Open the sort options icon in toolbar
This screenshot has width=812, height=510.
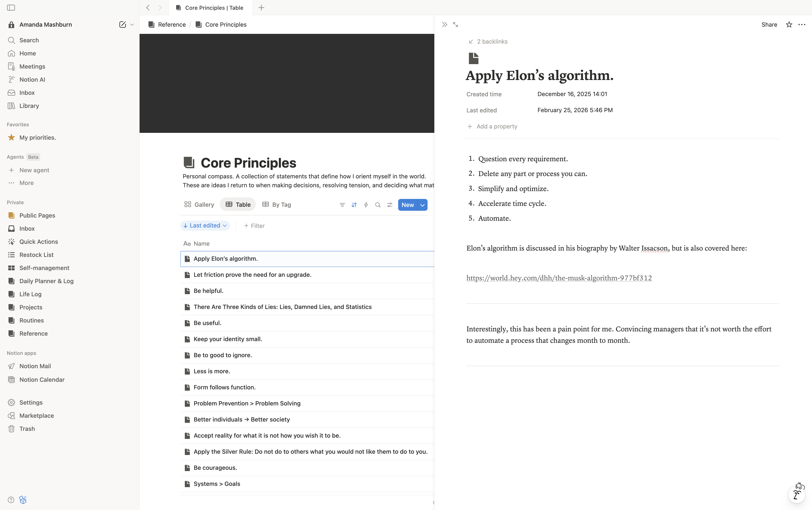coord(354,205)
